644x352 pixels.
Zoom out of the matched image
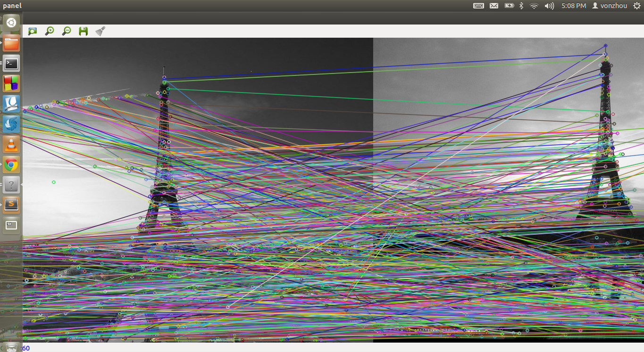(x=67, y=31)
